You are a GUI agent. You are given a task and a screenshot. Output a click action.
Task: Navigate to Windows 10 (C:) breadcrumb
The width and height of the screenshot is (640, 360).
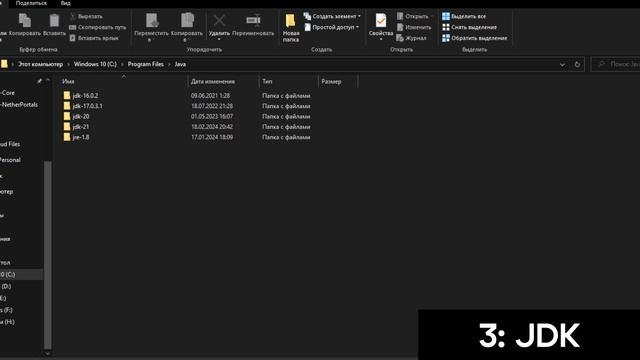pyautogui.click(x=95, y=64)
